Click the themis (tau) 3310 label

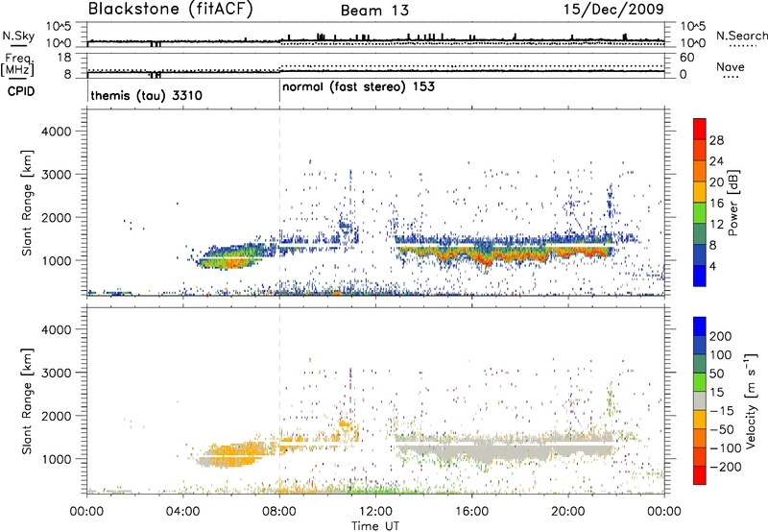coord(147,95)
